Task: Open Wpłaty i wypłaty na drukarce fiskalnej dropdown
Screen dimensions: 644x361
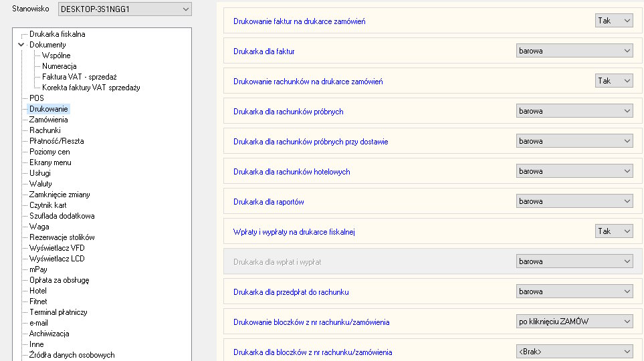Action: (x=613, y=231)
